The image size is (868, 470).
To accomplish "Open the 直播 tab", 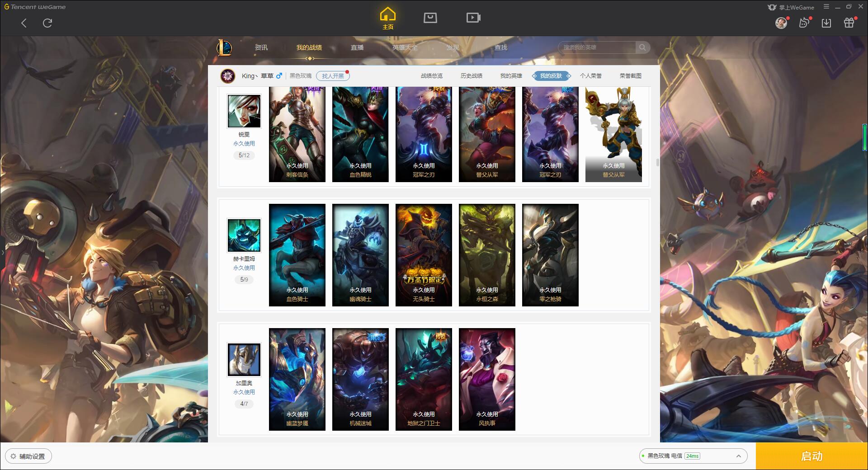I will pos(357,47).
